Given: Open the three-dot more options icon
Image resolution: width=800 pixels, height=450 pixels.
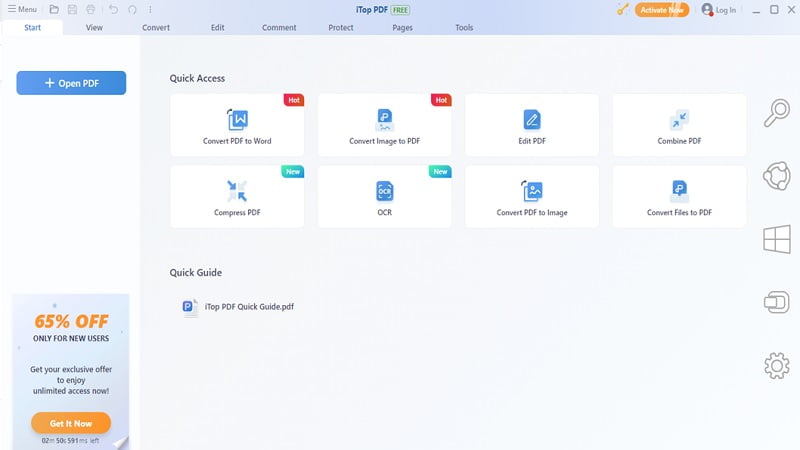Looking at the screenshot, I should click(150, 9).
